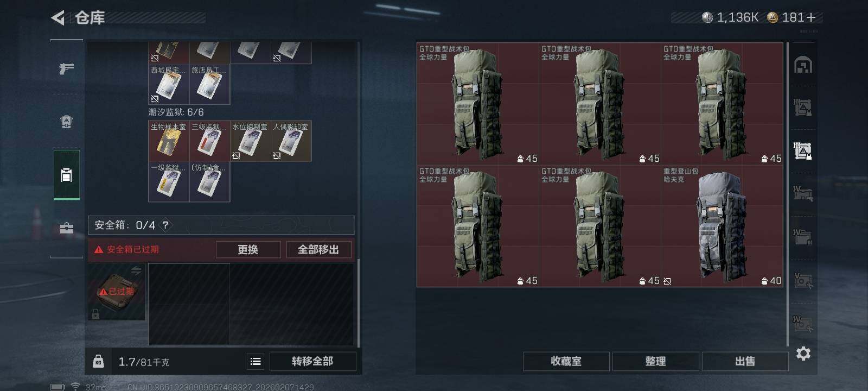
Task: Click the 更换 button
Action: pos(248,249)
